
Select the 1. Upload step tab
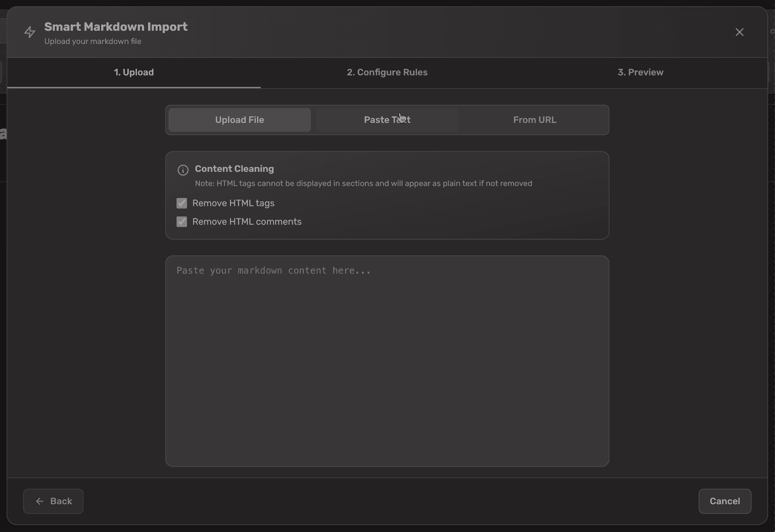pyautogui.click(x=134, y=72)
